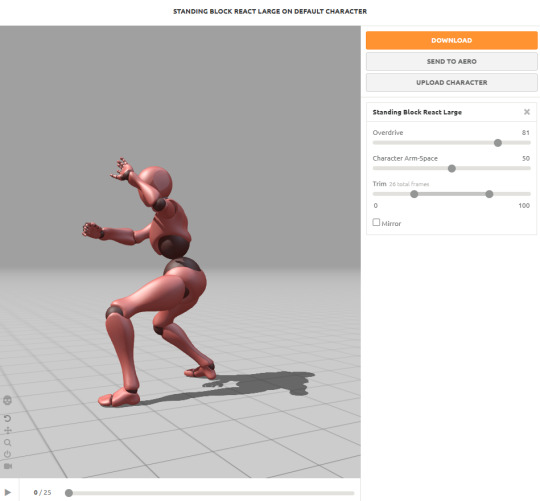
Task: Select the pan move-arrows icon
Action: pos(8,430)
